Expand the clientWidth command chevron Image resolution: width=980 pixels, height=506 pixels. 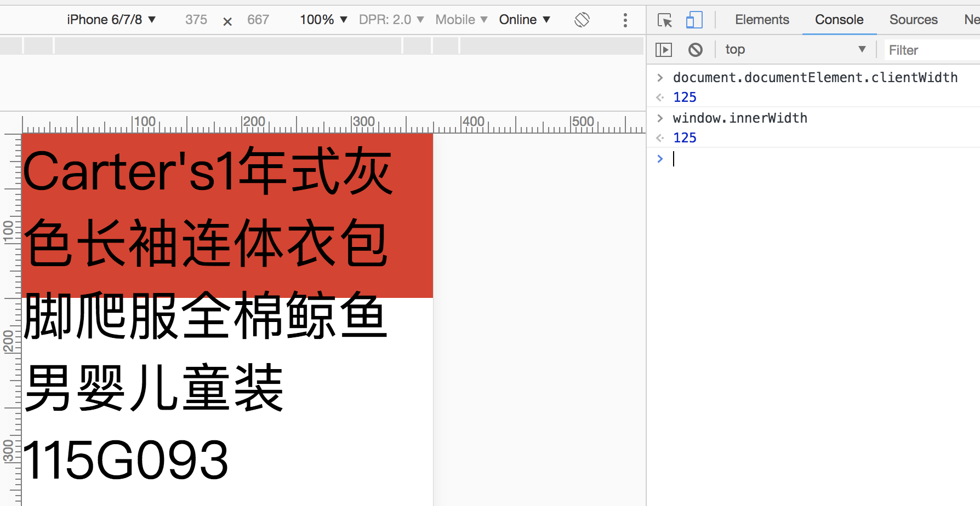660,78
